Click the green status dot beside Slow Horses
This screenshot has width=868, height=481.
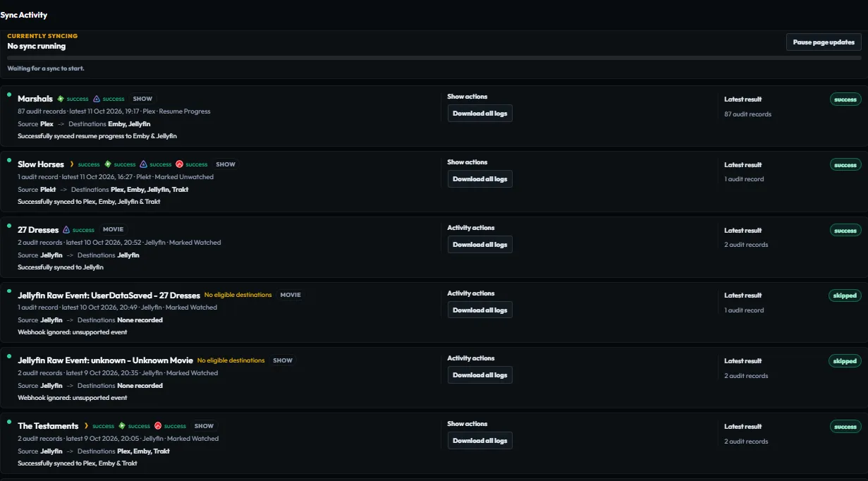(9, 159)
